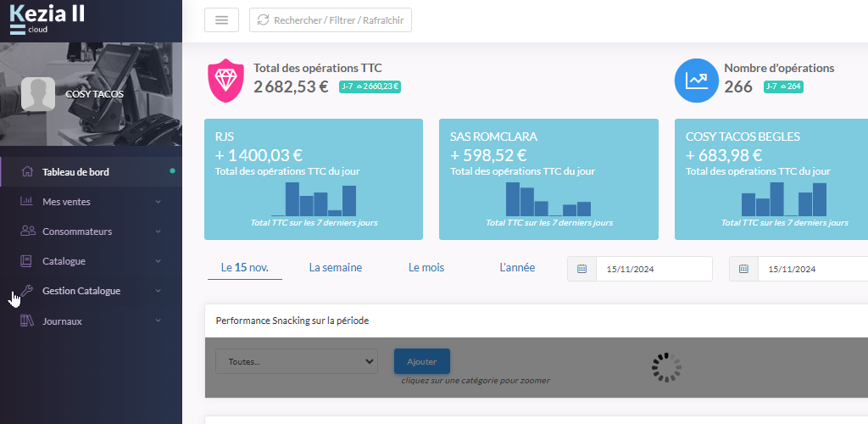Open the Consommateurs menu item
Screen dimensions: 868x424
click(x=92, y=232)
